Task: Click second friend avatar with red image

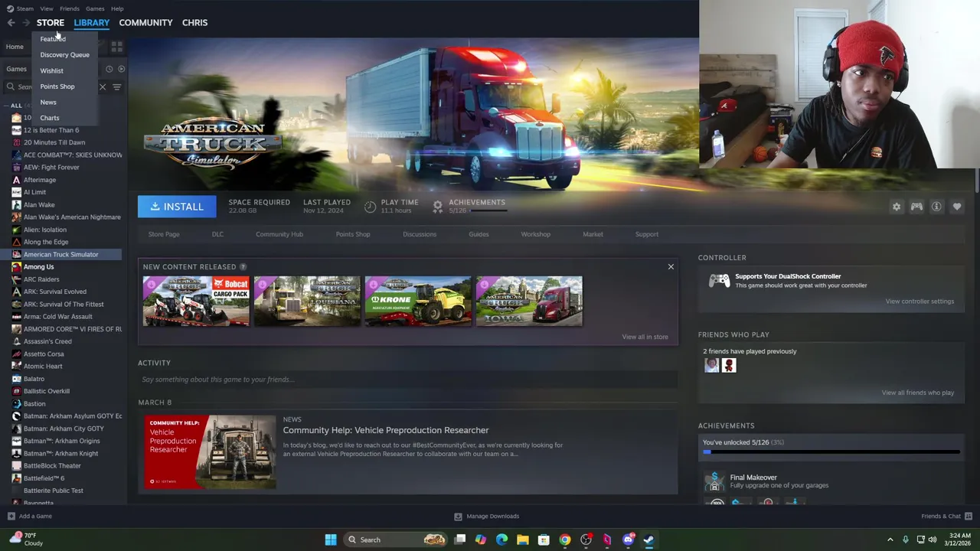Action: coord(729,366)
